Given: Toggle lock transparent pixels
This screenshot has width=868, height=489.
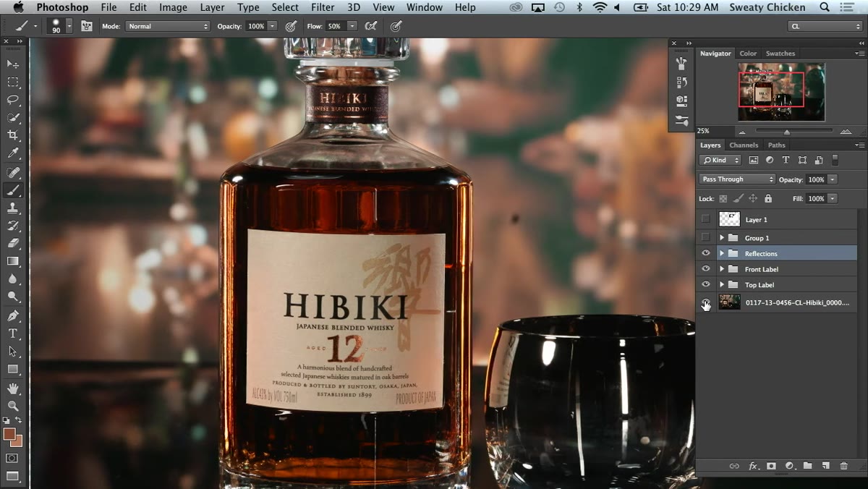Looking at the screenshot, I should [x=723, y=198].
